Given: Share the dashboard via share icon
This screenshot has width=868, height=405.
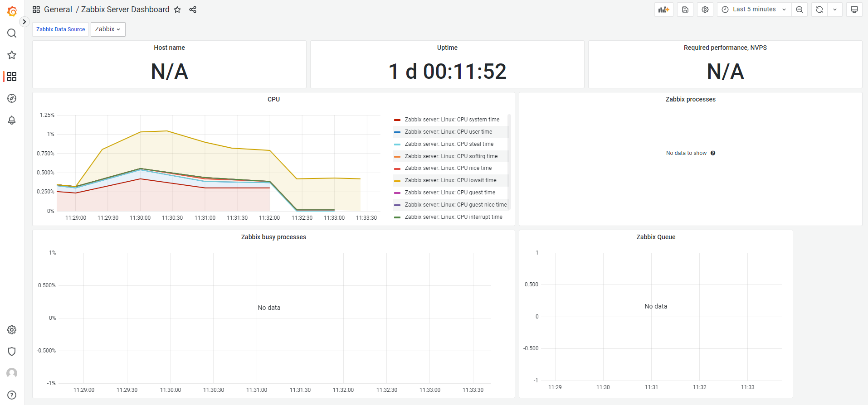Looking at the screenshot, I should (x=193, y=10).
